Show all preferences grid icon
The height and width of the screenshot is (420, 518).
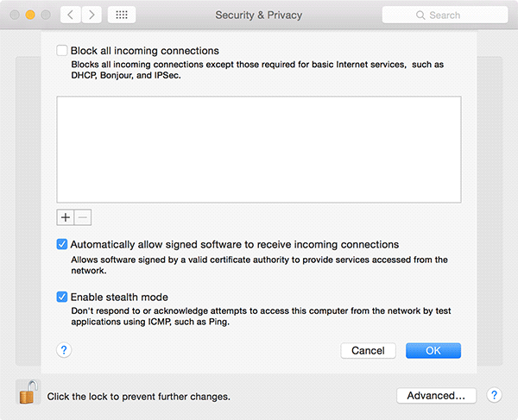pyautogui.click(x=121, y=16)
